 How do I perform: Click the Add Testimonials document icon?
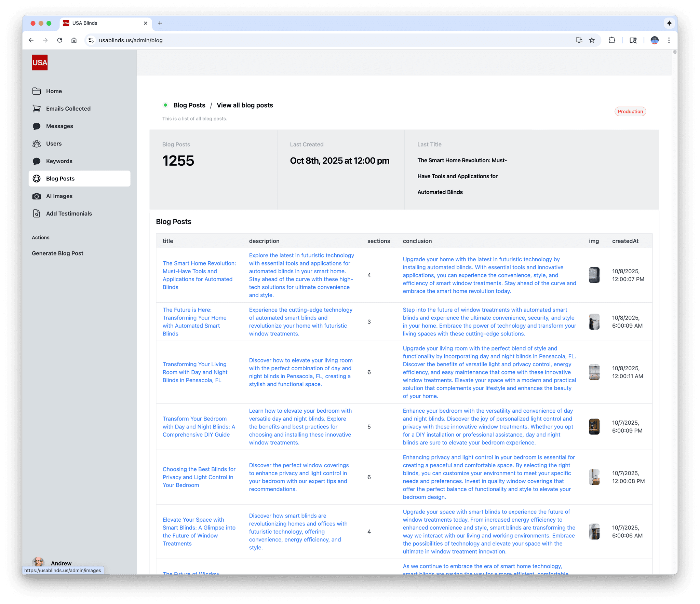click(x=37, y=214)
